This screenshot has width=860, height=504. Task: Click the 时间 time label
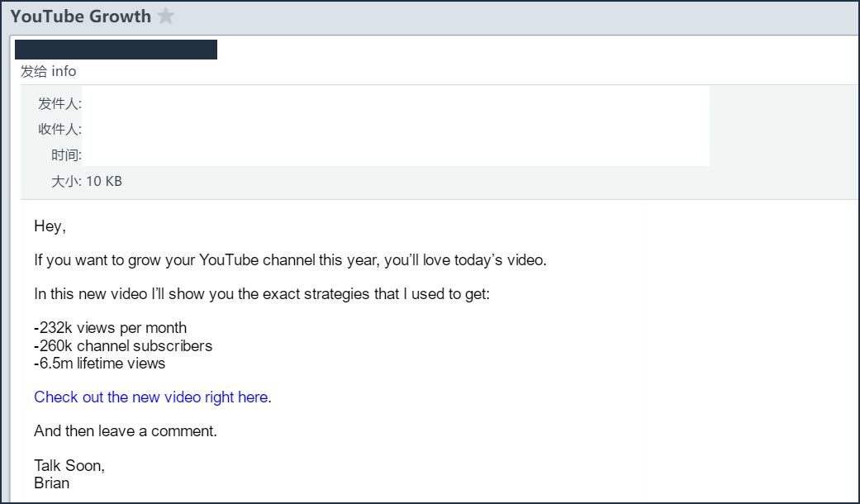(65, 155)
